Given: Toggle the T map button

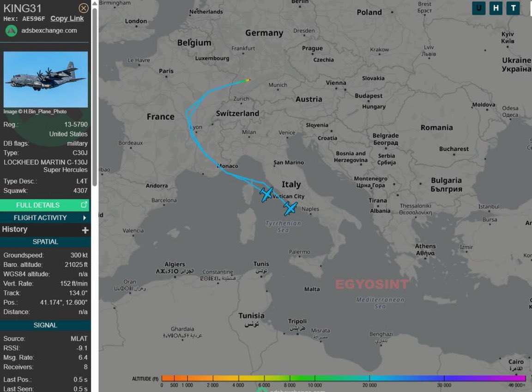Looking at the screenshot, I should pyautogui.click(x=513, y=8).
